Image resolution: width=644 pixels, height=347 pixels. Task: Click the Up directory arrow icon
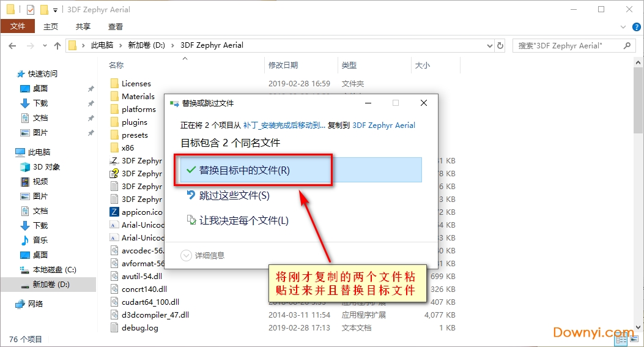(57, 45)
